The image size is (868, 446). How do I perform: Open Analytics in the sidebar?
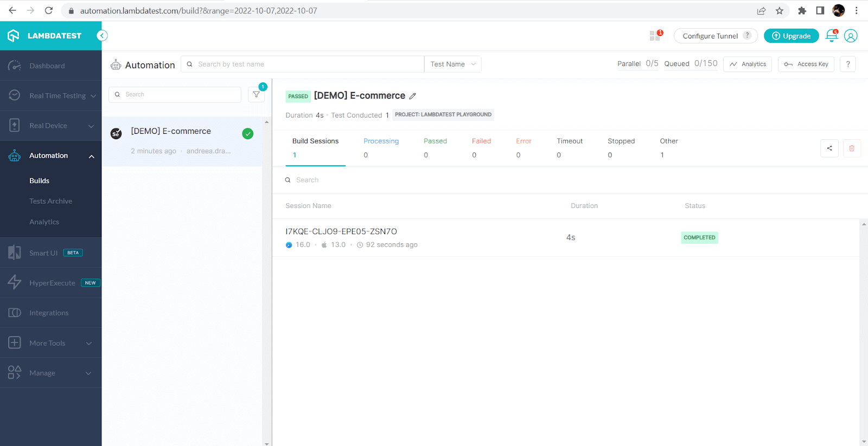pos(44,222)
